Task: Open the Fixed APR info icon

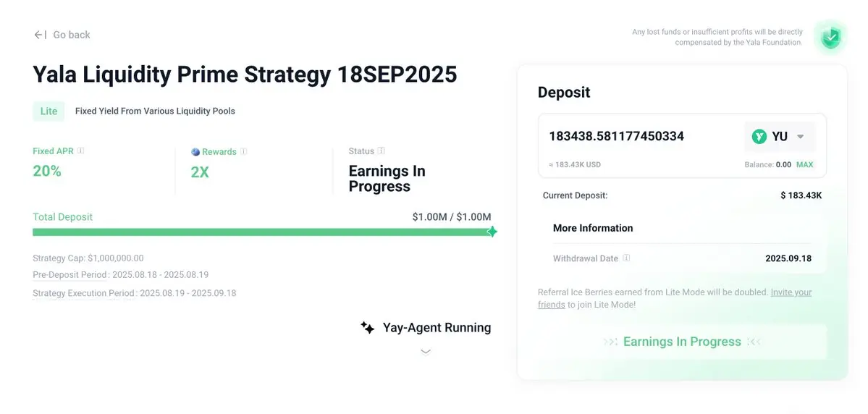Action: click(80, 151)
